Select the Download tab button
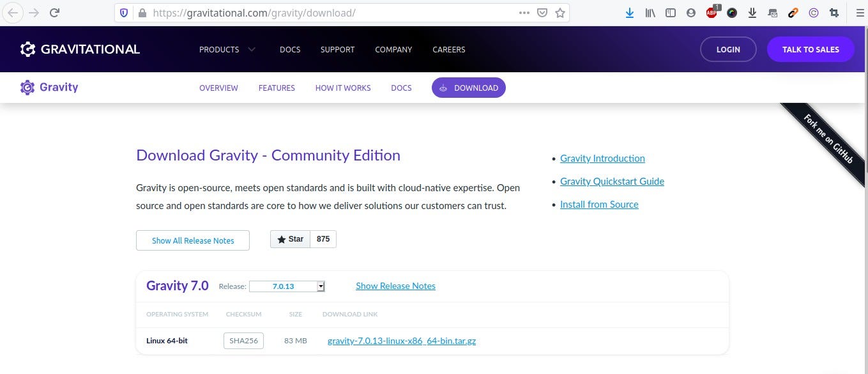The image size is (868, 374). coord(469,88)
